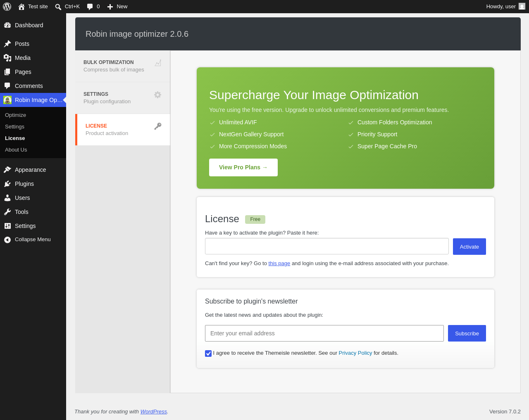Open Posts in the admin menu
The image size is (529, 420).
[33, 44]
